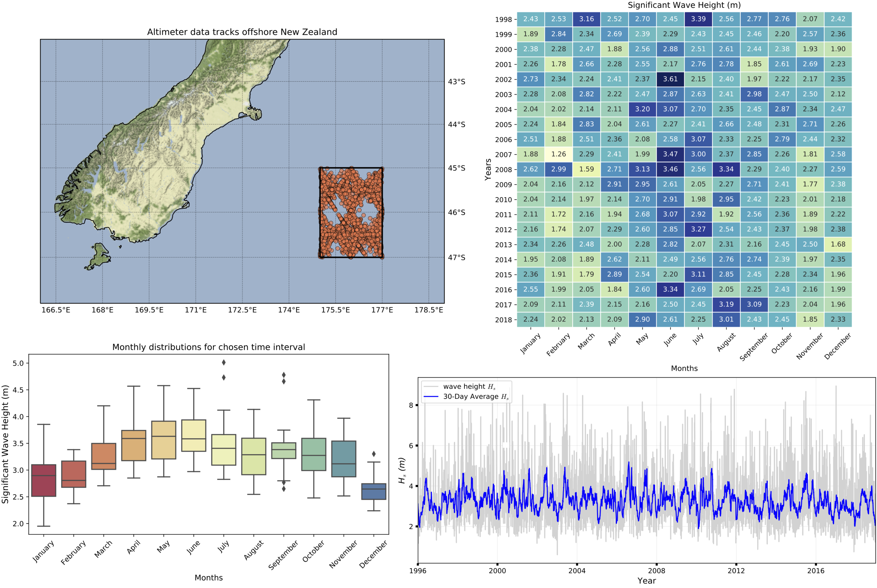The height and width of the screenshot is (588, 877).
Task: Select the 3.34 cell for August 2008
Action: 726,169
